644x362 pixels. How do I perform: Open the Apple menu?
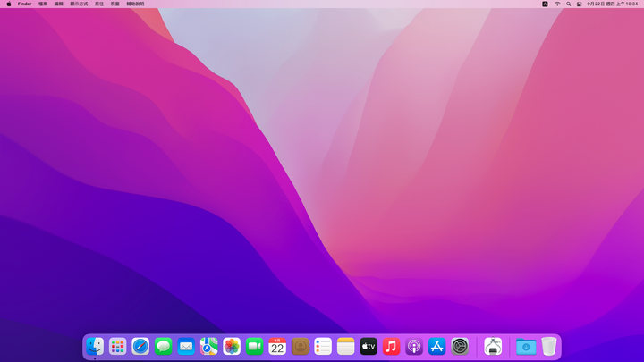[9, 4]
